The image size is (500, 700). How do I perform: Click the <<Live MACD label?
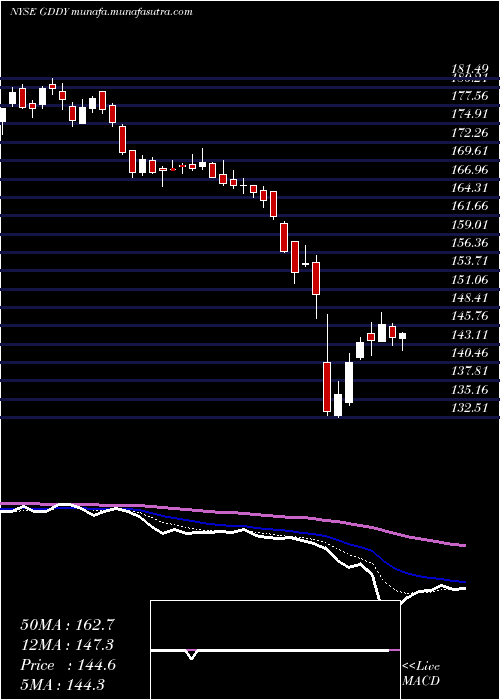(421, 674)
